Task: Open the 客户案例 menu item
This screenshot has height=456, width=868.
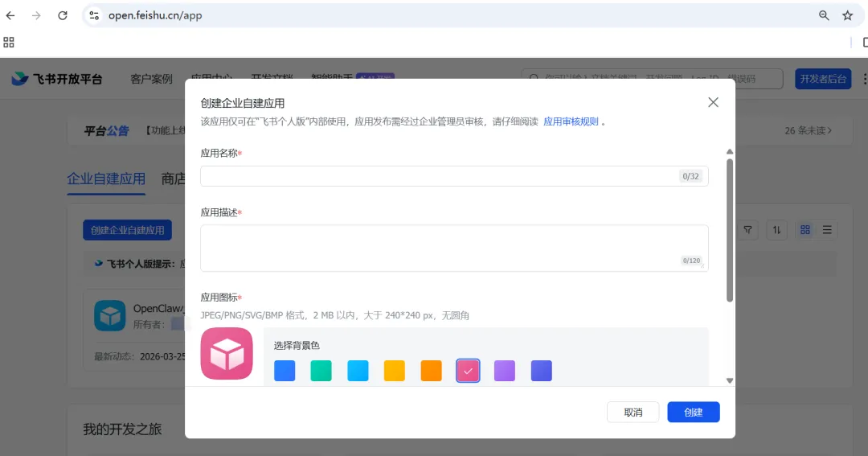Action: click(151, 79)
